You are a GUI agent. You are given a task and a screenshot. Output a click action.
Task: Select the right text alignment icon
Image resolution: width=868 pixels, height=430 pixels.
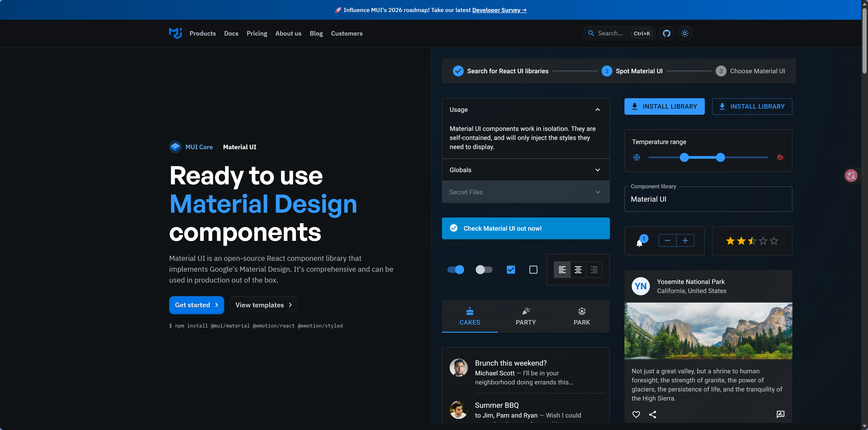[594, 269]
